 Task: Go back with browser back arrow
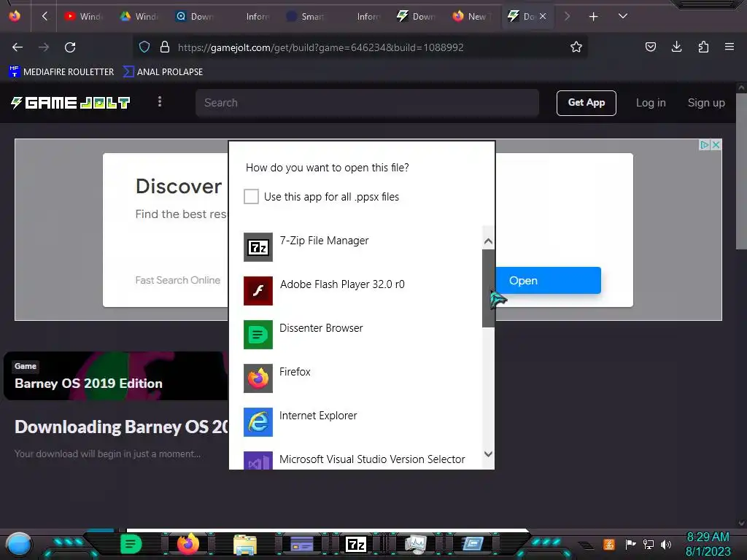click(18, 47)
